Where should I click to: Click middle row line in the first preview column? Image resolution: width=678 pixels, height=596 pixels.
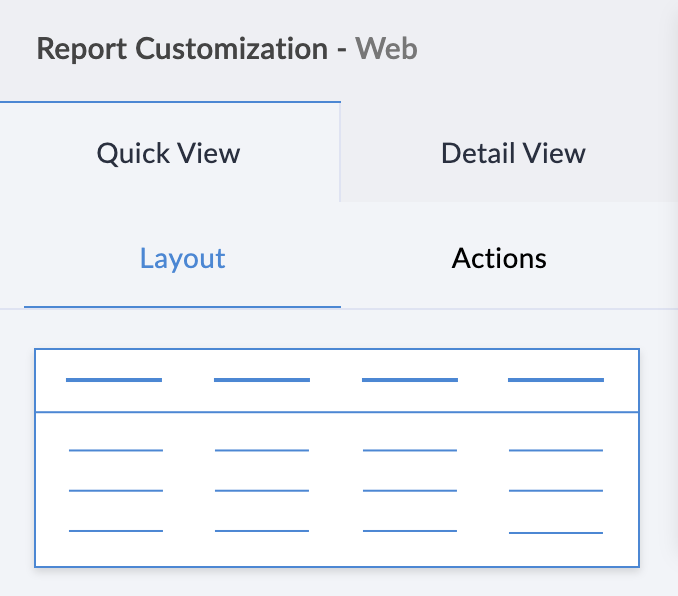click(x=116, y=491)
